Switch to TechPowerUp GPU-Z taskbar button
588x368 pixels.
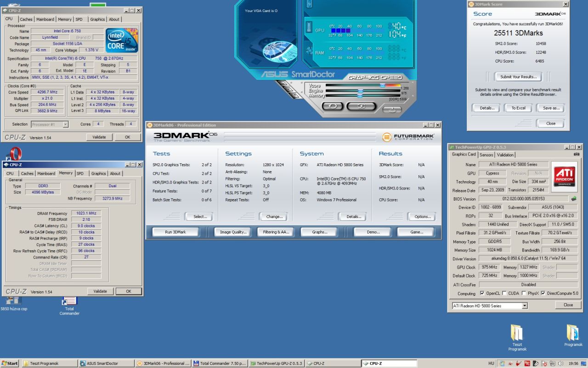(x=277, y=363)
